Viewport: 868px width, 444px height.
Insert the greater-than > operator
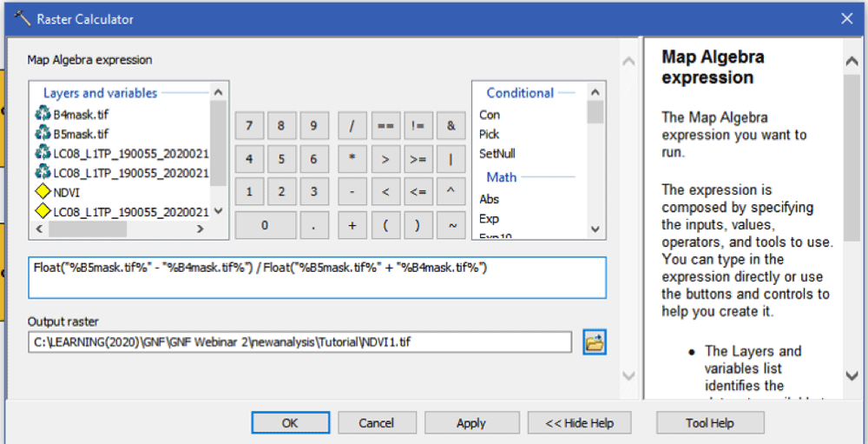tap(385, 159)
